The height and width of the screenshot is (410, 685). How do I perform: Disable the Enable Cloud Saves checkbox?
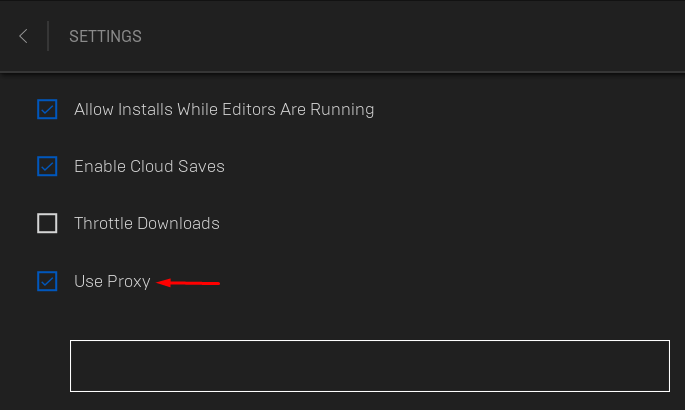47,166
